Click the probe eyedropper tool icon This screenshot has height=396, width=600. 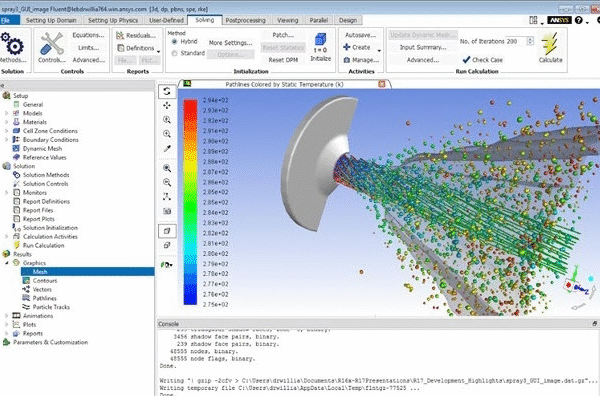[167, 148]
